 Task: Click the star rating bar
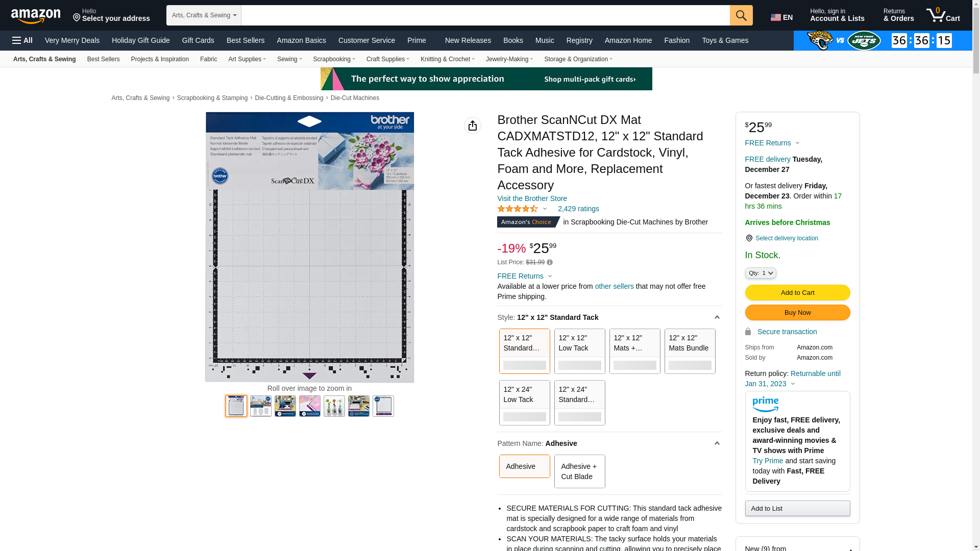click(x=518, y=209)
